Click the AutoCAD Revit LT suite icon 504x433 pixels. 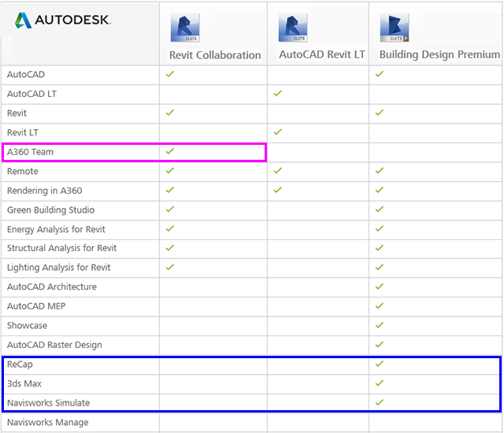(293, 28)
